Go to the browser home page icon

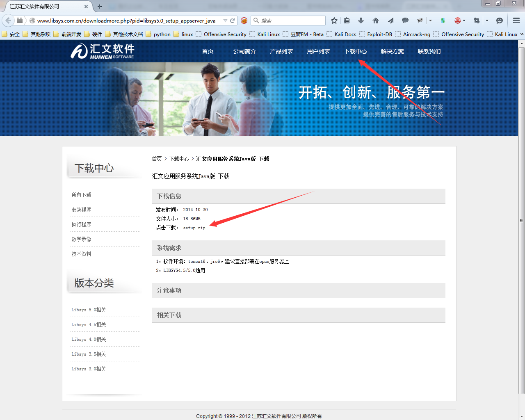(376, 21)
